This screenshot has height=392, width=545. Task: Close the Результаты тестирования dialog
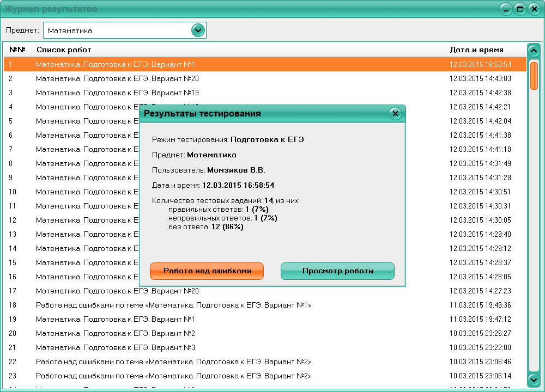(x=395, y=113)
